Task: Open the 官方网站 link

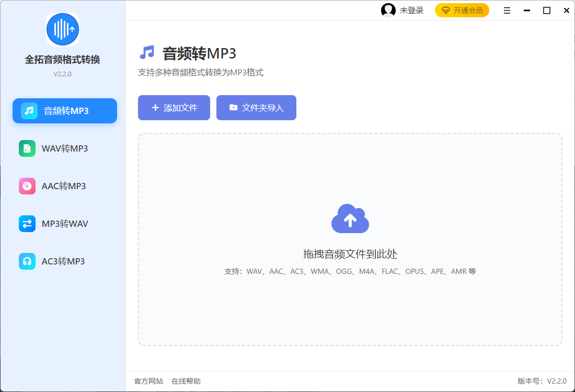Action: click(148, 381)
